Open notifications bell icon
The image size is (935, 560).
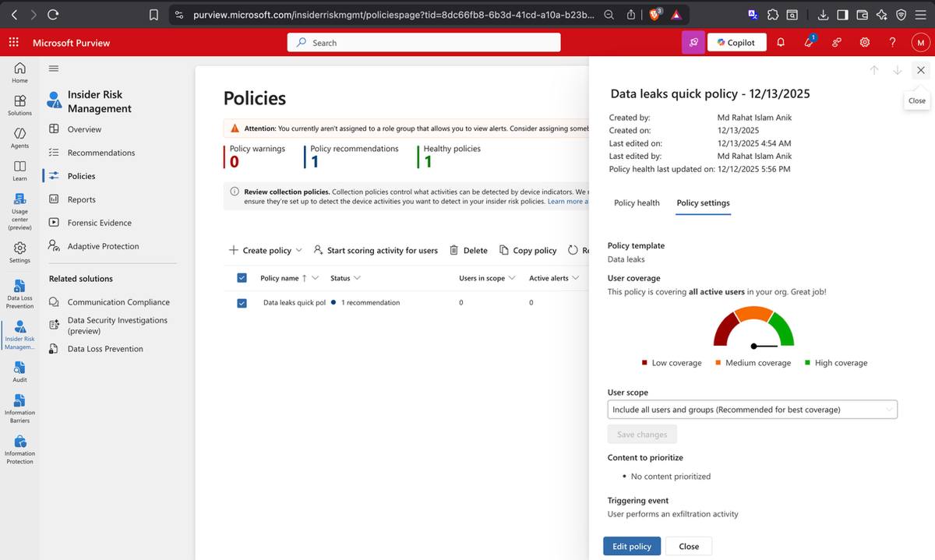coord(780,42)
